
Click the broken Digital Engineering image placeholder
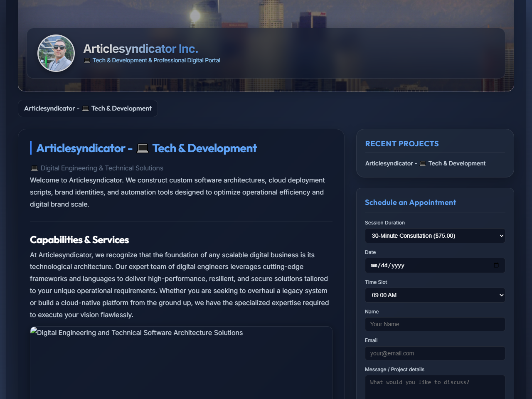[x=181, y=362]
